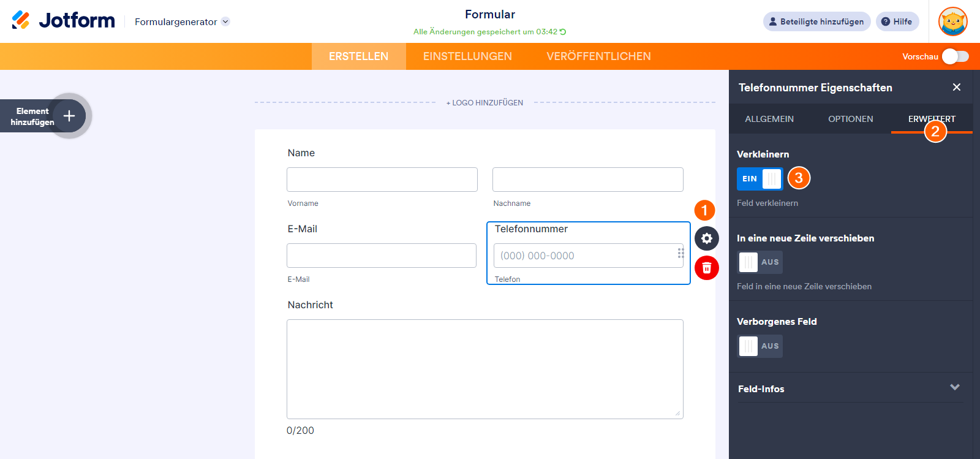The width and height of the screenshot is (980, 459).
Task: Open the OPTIONEN properties tab
Action: point(850,119)
